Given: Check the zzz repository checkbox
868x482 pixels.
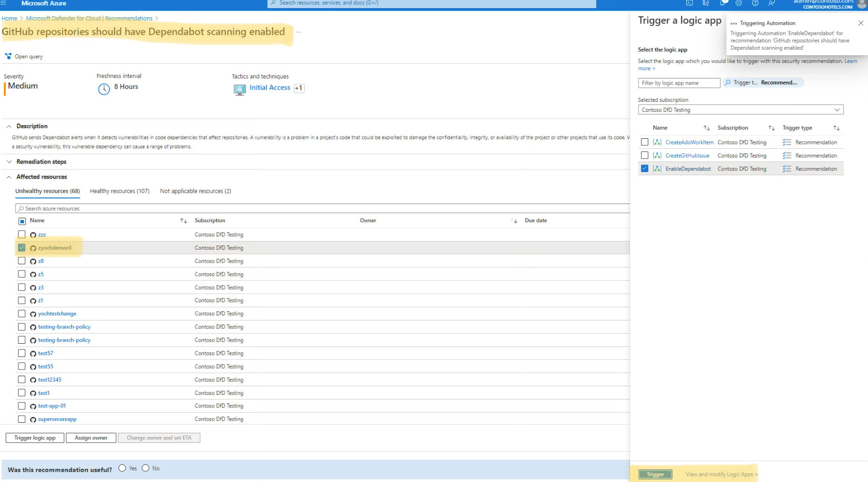Looking at the screenshot, I should 22,234.
